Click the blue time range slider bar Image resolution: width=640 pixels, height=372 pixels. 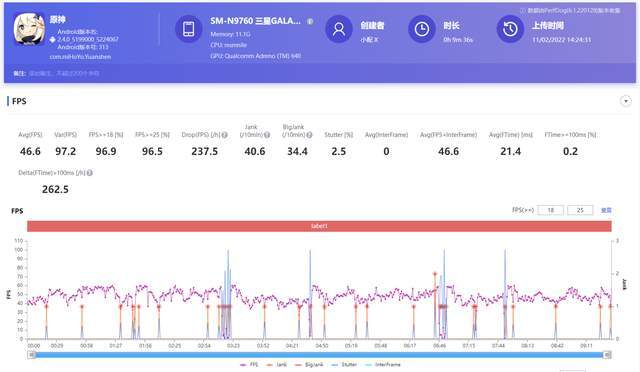(319, 355)
